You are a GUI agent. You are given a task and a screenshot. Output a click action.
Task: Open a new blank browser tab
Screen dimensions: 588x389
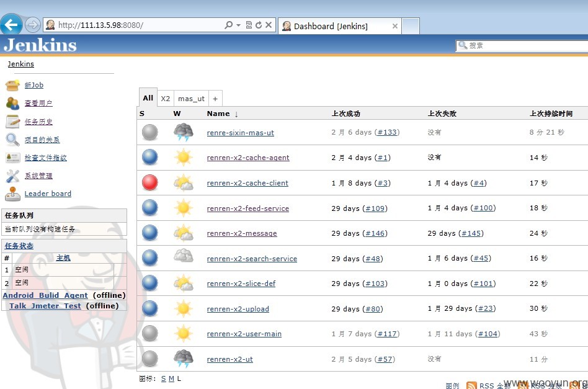tap(411, 26)
